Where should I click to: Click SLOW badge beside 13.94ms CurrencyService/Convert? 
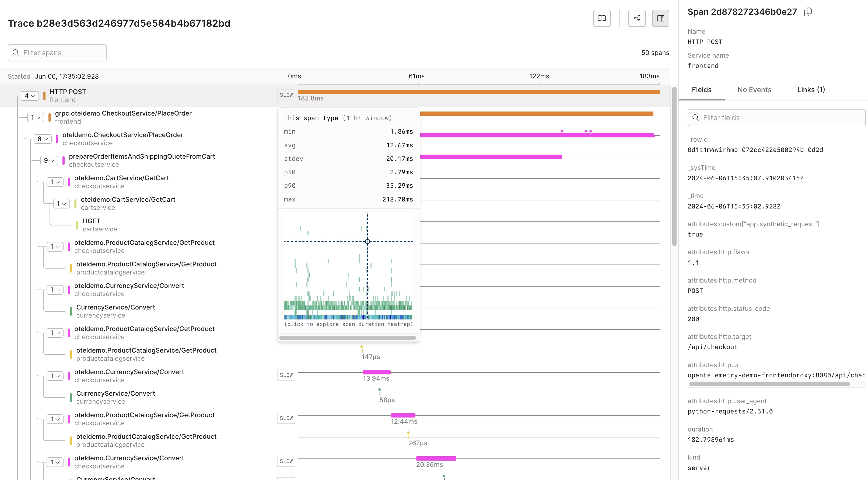(286, 375)
